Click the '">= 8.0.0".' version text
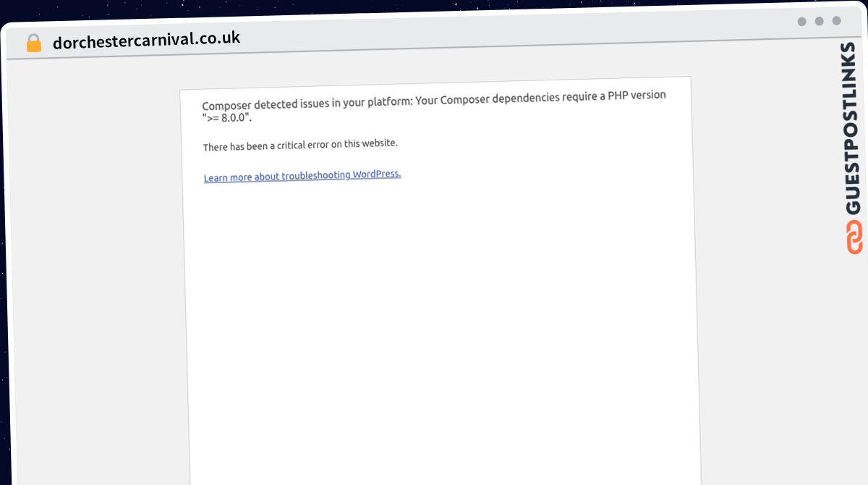 point(227,117)
